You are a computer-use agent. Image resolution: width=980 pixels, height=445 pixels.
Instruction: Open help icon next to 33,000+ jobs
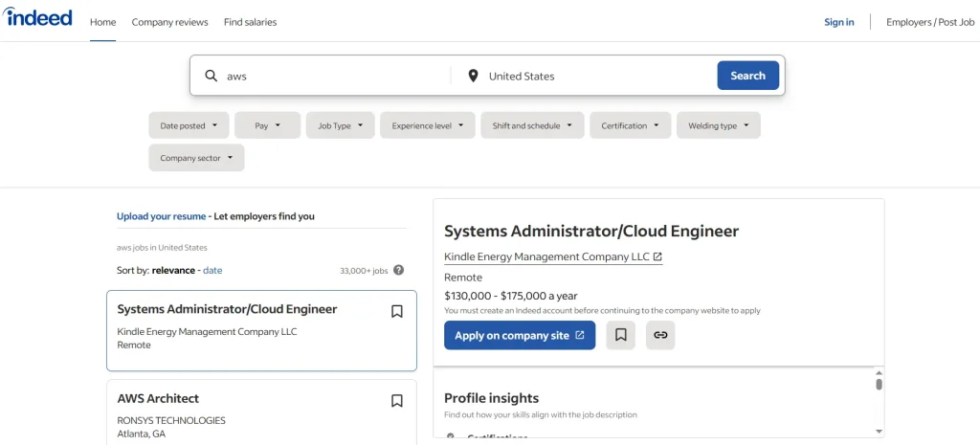(x=399, y=270)
